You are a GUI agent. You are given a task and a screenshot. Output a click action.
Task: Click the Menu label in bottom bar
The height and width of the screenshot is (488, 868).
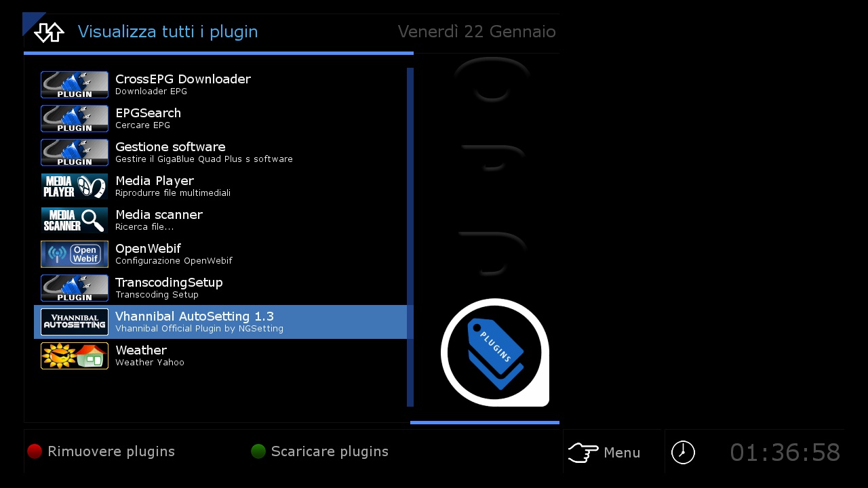tap(622, 453)
